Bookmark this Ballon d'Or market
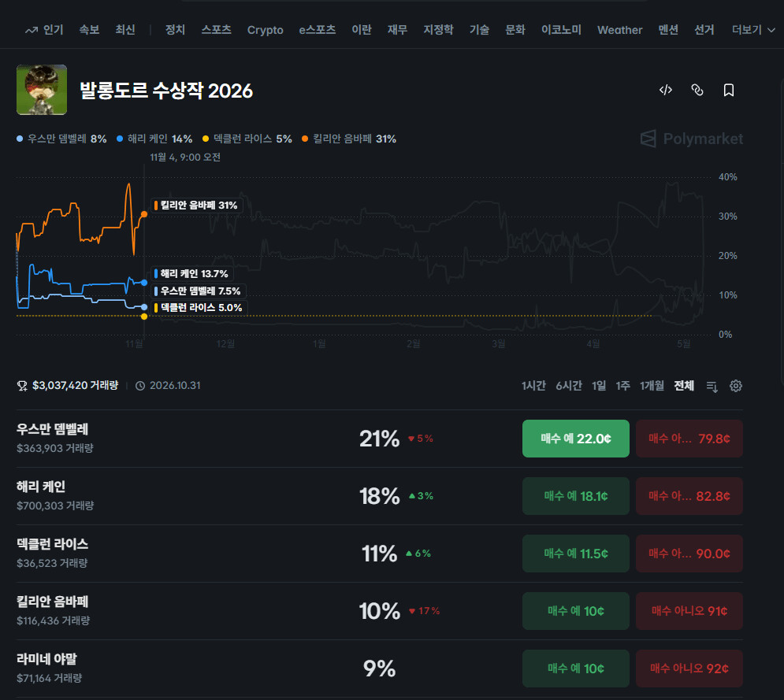Viewport: 784px width, 700px height. [729, 90]
